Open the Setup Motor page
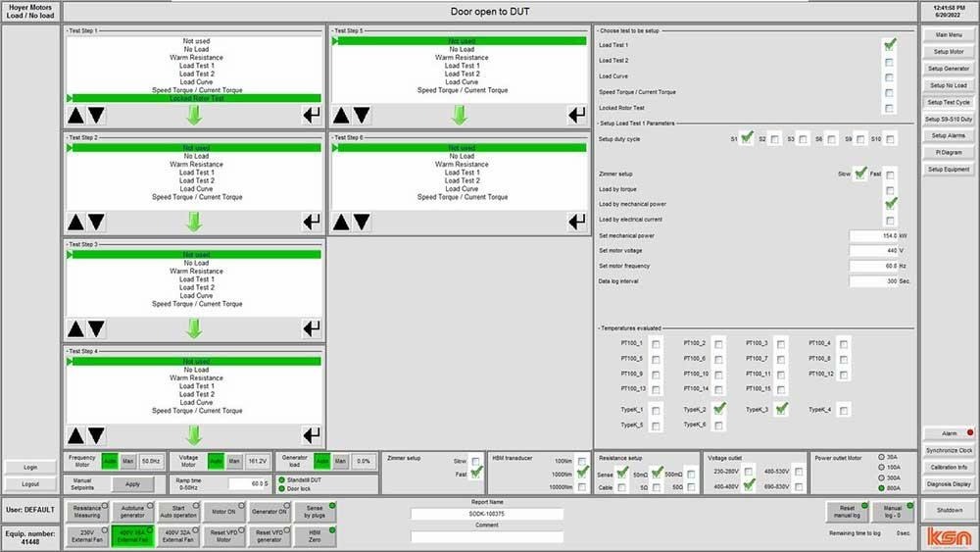 (949, 52)
